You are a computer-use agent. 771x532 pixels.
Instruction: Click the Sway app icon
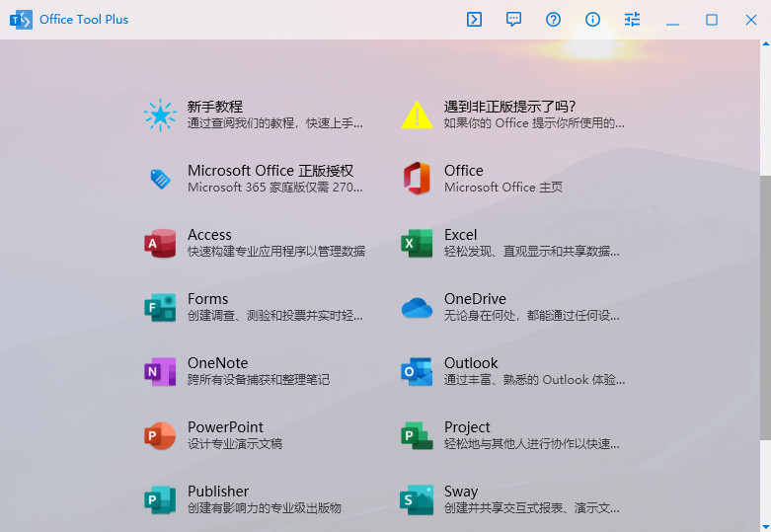[417, 499]
